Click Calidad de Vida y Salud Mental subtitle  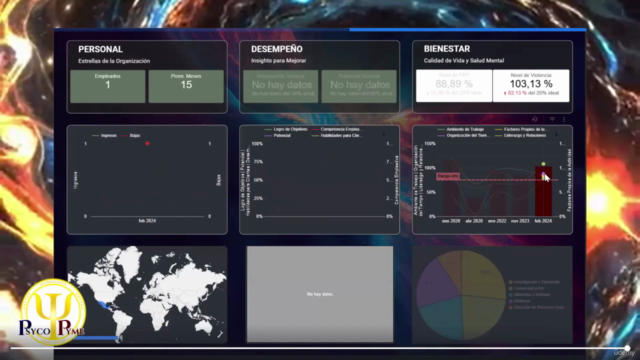click(464, 61)
